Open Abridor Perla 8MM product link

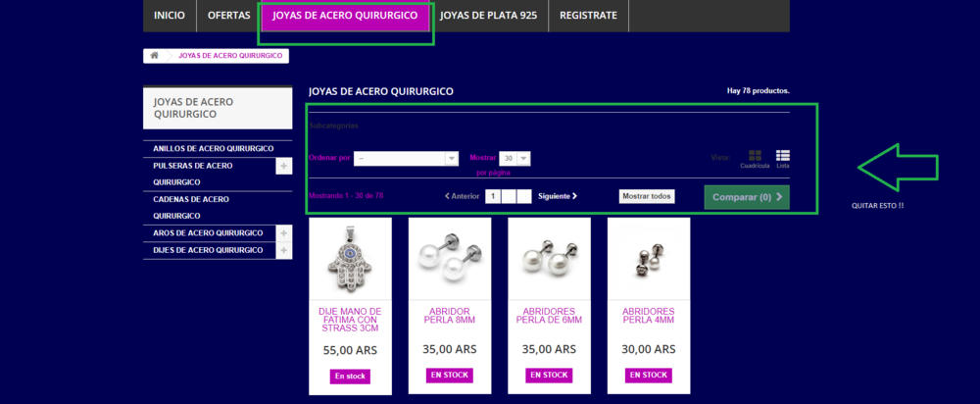[x=450, y=316]
